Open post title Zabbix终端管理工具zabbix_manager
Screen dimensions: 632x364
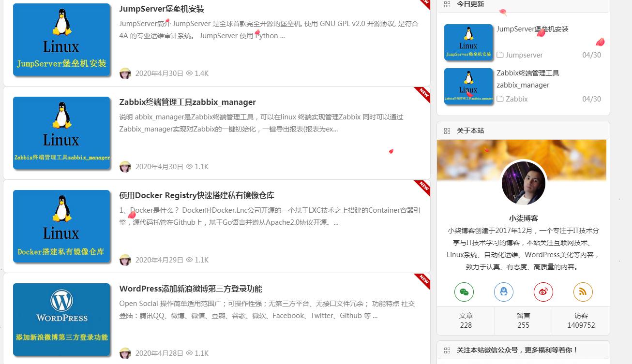tap(187, 102)
